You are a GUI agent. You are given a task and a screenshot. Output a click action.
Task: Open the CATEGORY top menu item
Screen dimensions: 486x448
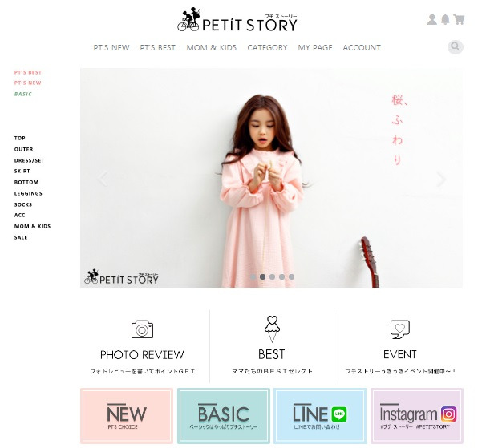click(267, 48)
